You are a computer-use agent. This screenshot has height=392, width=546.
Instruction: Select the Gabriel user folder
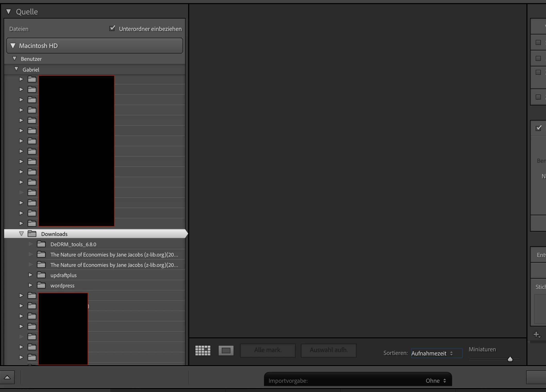[31, 70]
